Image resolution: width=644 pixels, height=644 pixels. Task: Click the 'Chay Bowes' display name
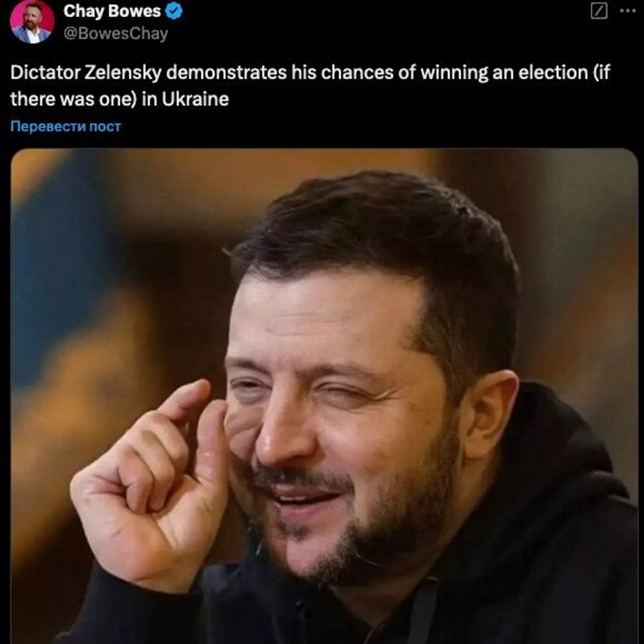pyautogui.click(x=112, y=11)
